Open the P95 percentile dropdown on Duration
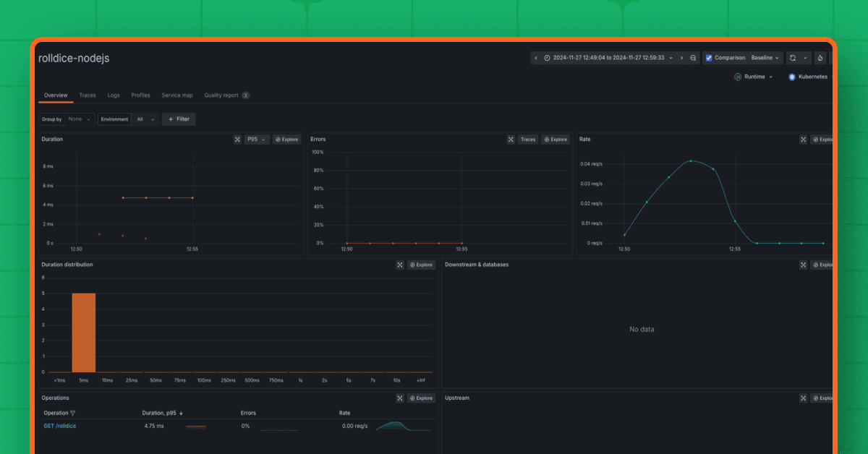 [257, 139]
